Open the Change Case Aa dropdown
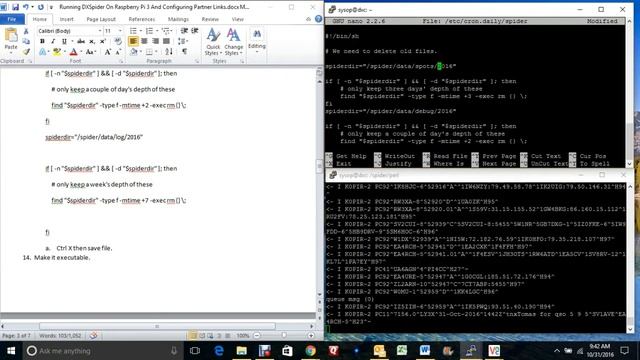The height and width of the screenshot is (360, 640). [x=91, y=52]
